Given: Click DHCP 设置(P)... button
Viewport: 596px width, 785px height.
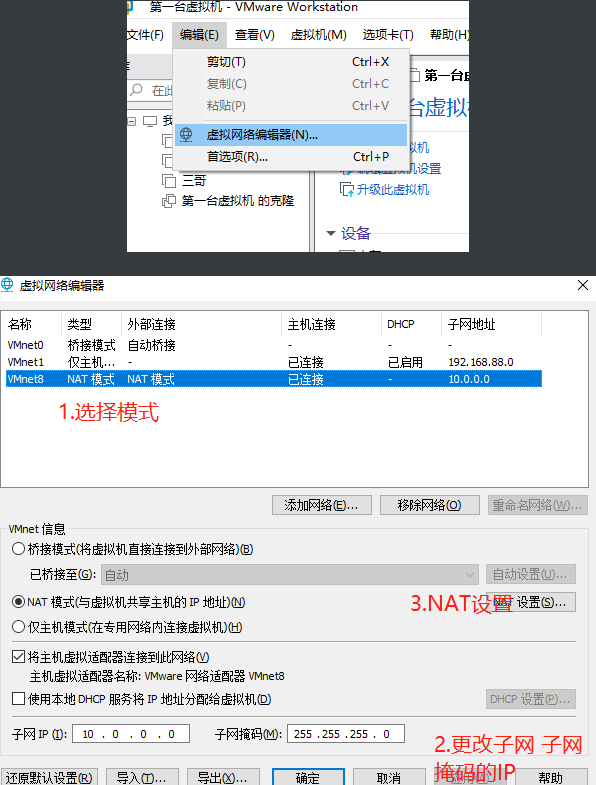Looking at the screenshot, I should (x=530, y=699).
